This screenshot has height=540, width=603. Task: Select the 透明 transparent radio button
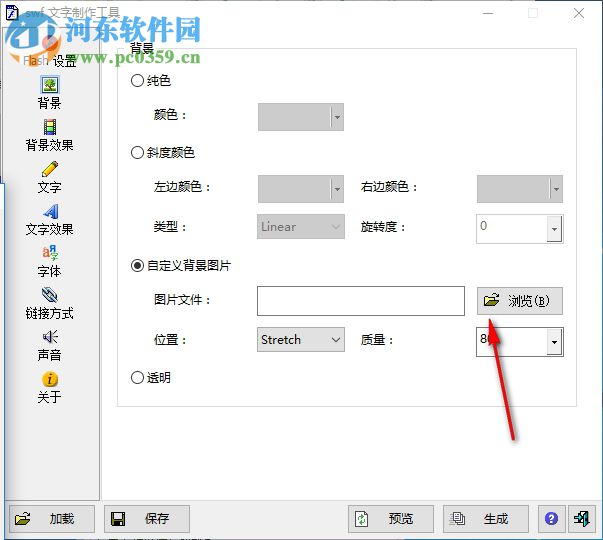137,378
